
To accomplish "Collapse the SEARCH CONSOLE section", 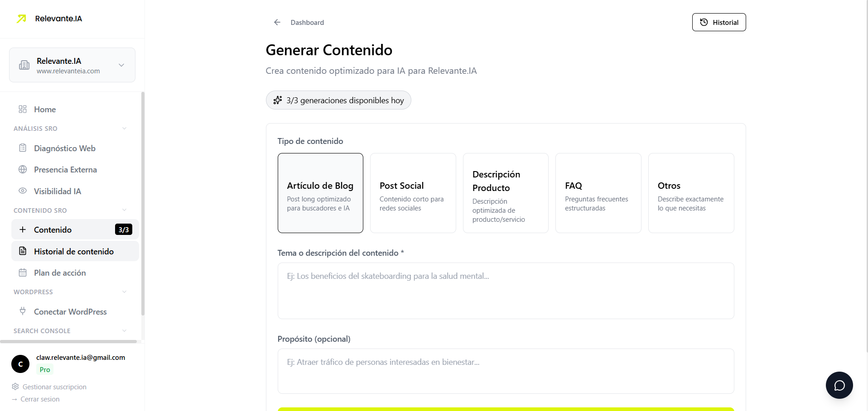I will (x=124, y=331).
